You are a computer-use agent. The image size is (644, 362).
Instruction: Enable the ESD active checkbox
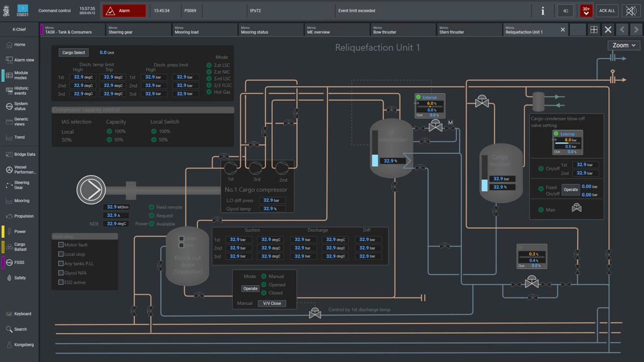61,282
